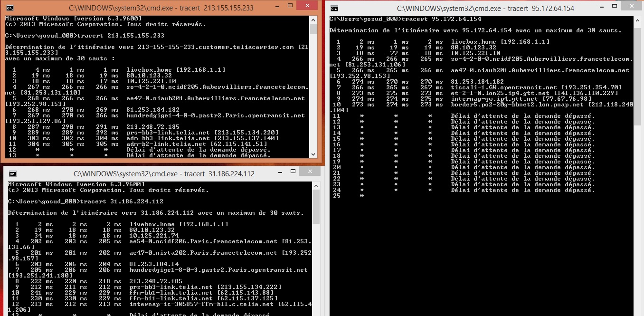Click scroll-down arrow in tracert 213.155.155.233 window

click(313, 154)
